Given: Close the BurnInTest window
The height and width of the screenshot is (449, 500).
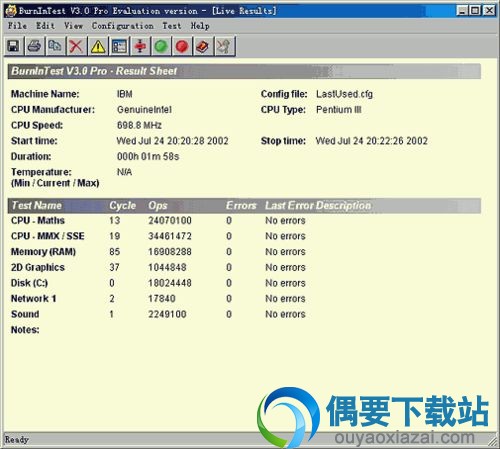Looking at the screenshot, I should tap(489, 11).
